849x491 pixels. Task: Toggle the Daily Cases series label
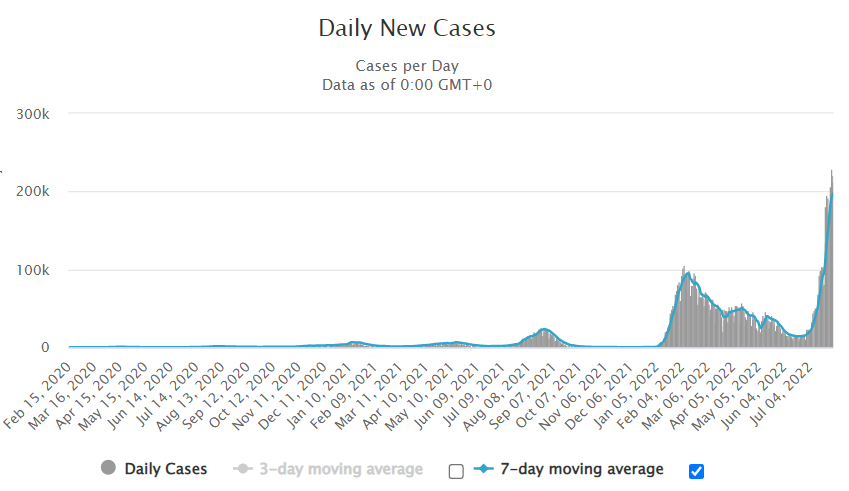pos(166,468)
